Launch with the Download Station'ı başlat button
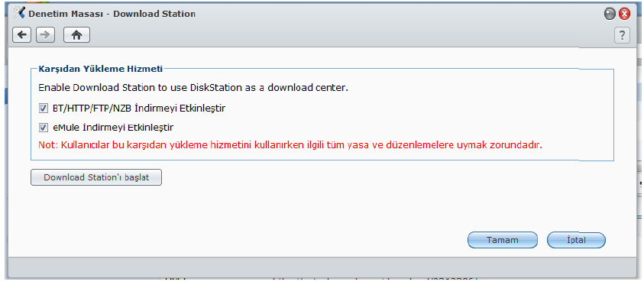644x282 pixels. [96, 177]
